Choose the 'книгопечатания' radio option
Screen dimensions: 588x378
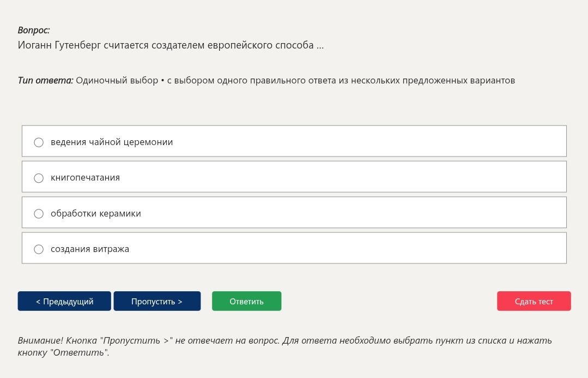tap(39, 178)
